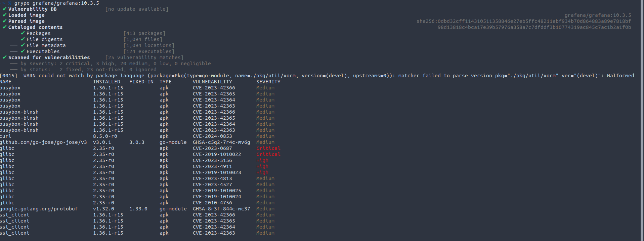The image size is (644, 241).
Task: Click 'ssl_client' name in the CVE-2023-42365 row
Action: point(15,221)
